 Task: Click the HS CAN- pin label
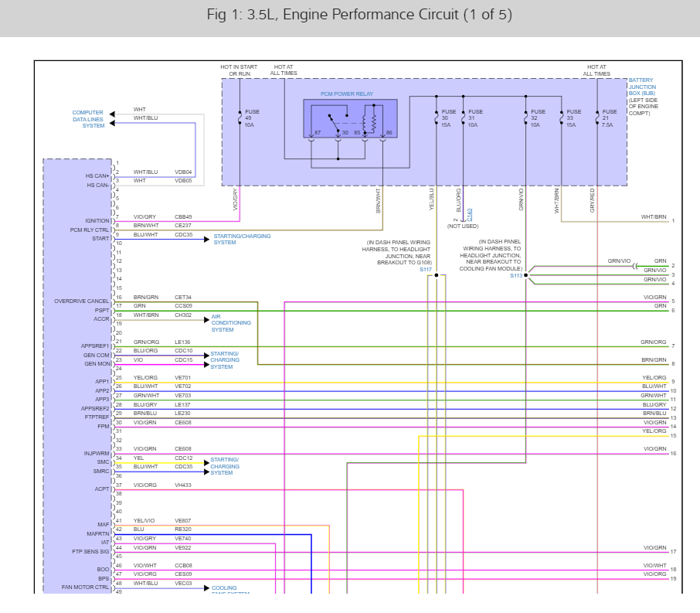pyautogui.click(x=98, y=185)
